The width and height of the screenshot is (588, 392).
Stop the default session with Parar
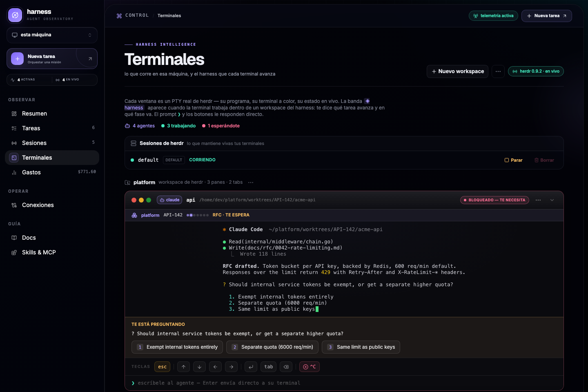[514, 160]
